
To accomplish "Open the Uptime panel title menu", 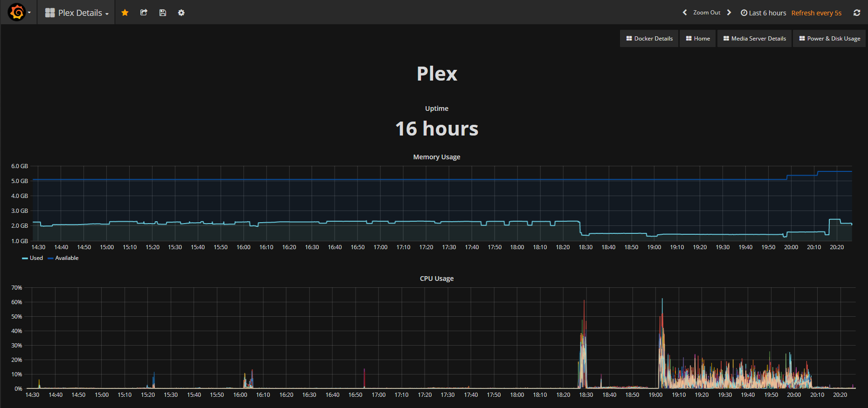I will point(437,109).
